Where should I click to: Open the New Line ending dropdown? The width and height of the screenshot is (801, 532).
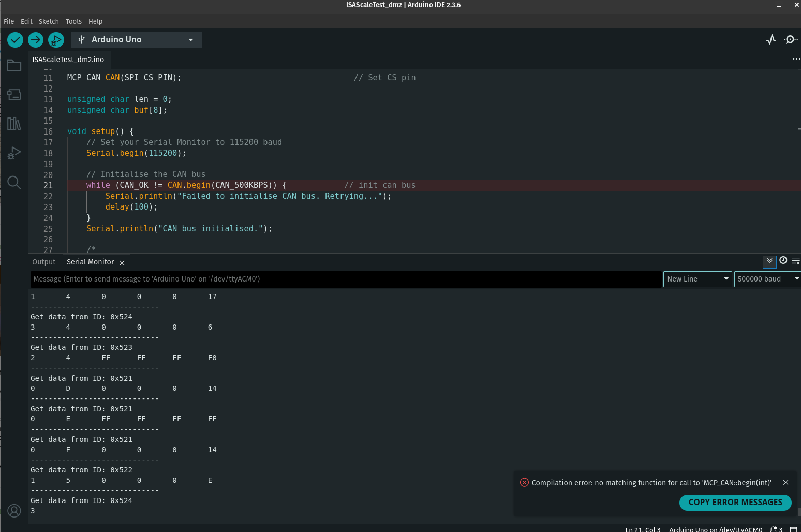(697, 279)
